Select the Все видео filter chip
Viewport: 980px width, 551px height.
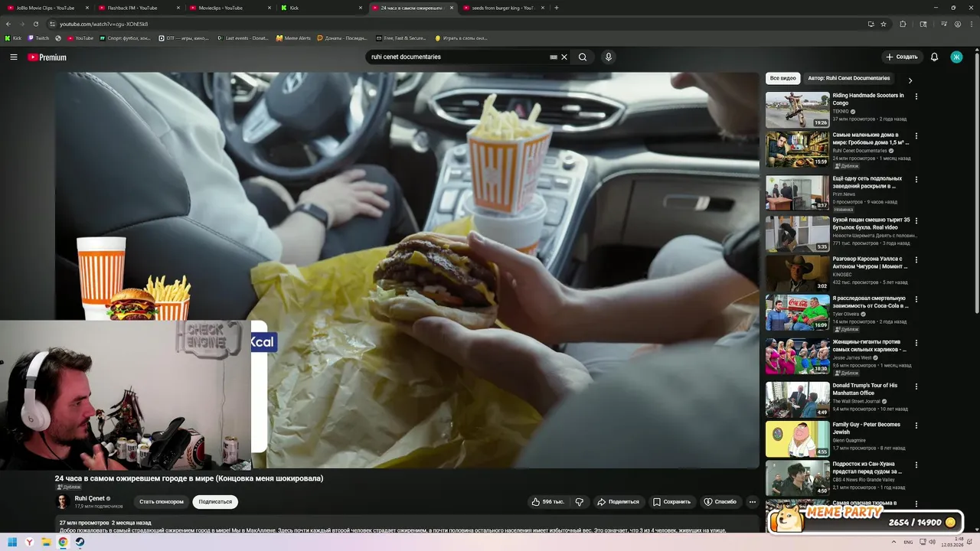pos(783,78)
